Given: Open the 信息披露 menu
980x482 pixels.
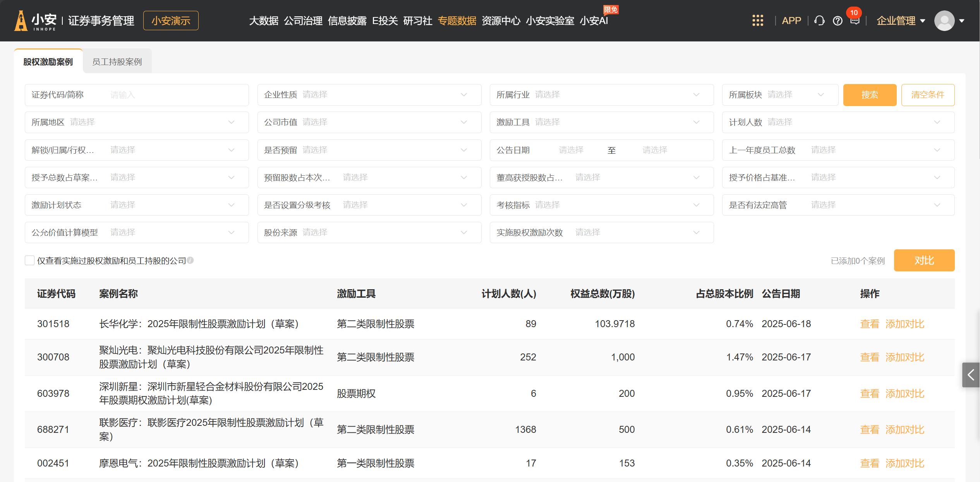Looking at the screenshot, I should (347, 21).
